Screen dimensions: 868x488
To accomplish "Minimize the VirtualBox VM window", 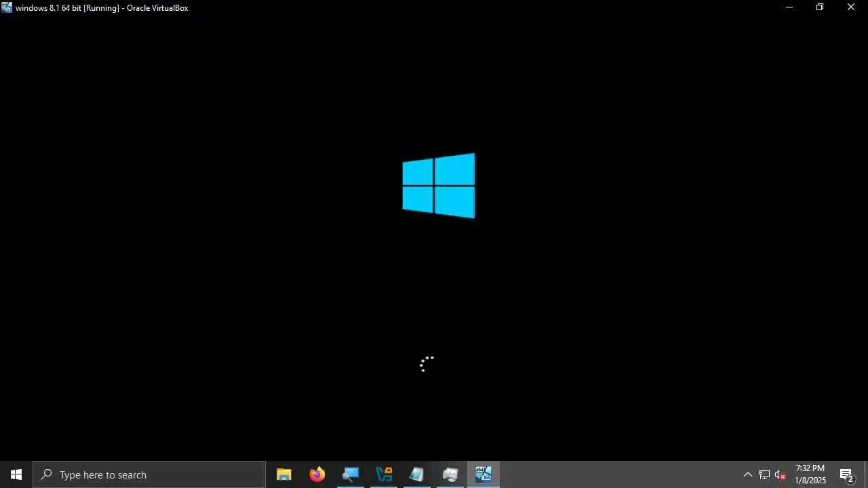I will click(789, 7).
